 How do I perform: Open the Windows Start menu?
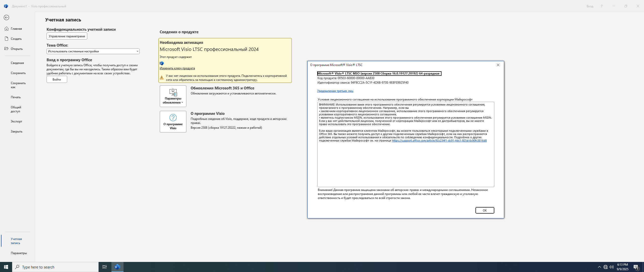click(6, 267)
